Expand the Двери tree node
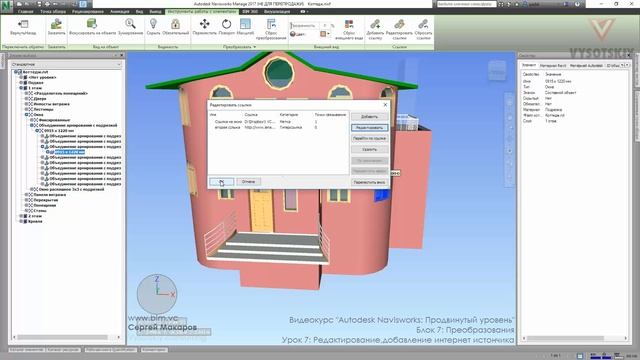640x360 pixels. click(26, 98)
